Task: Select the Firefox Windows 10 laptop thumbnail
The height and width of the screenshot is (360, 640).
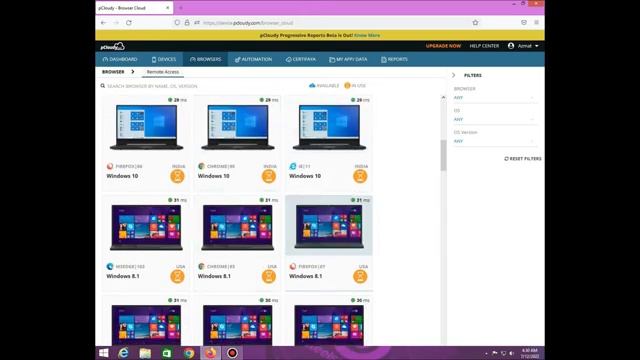Action: (x=146, y=127)
